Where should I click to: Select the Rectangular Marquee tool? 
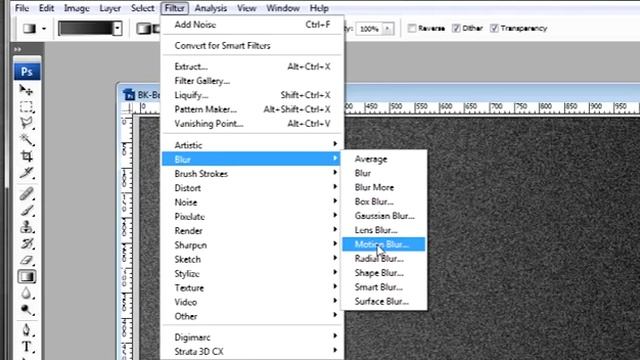click(x=27, y=107)
